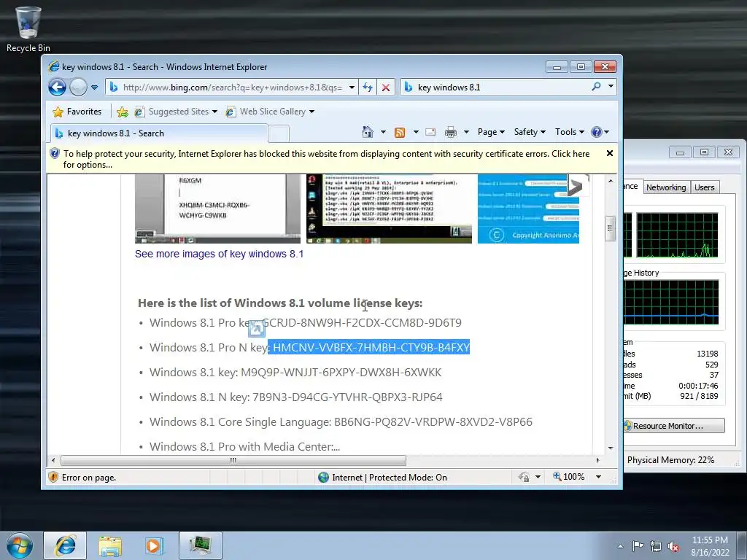Click the red Stop loading icon
747x560 pixels.
(x=386, y=87)
